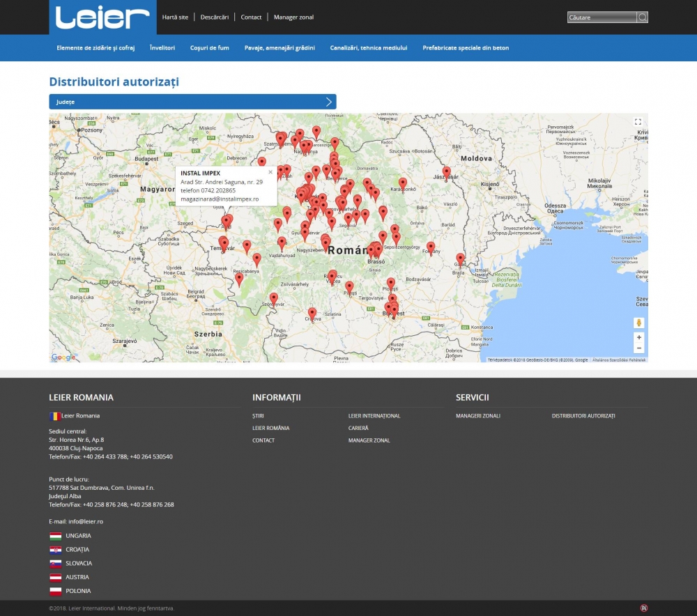Open the CARIERĂ footer link

358,428
